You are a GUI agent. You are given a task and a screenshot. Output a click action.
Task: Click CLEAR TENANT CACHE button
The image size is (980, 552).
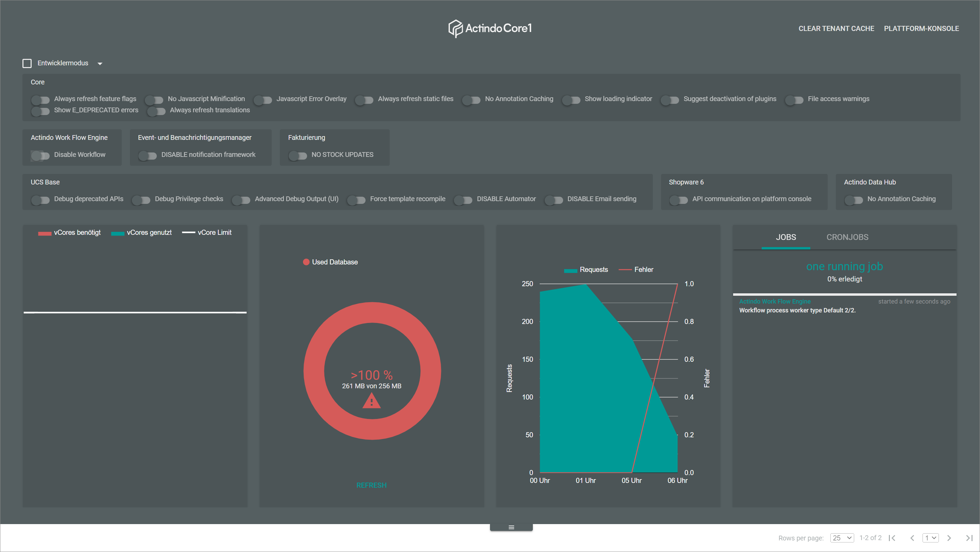836,29
